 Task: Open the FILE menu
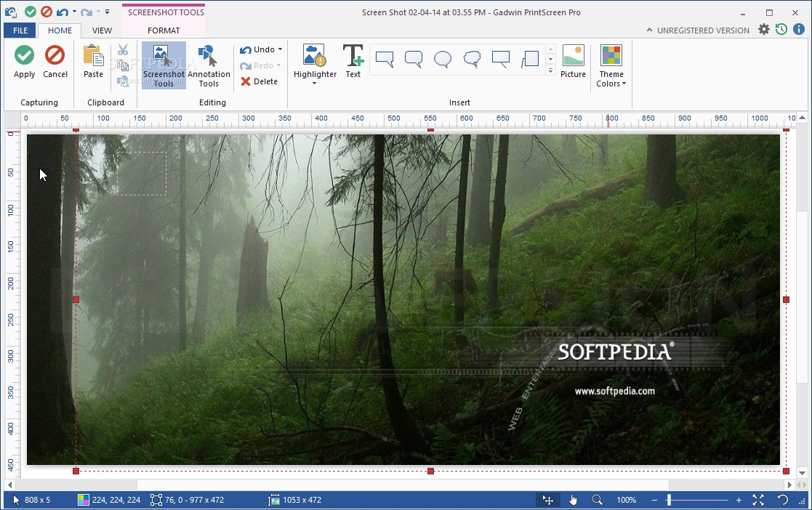click(x=19, y=31)
